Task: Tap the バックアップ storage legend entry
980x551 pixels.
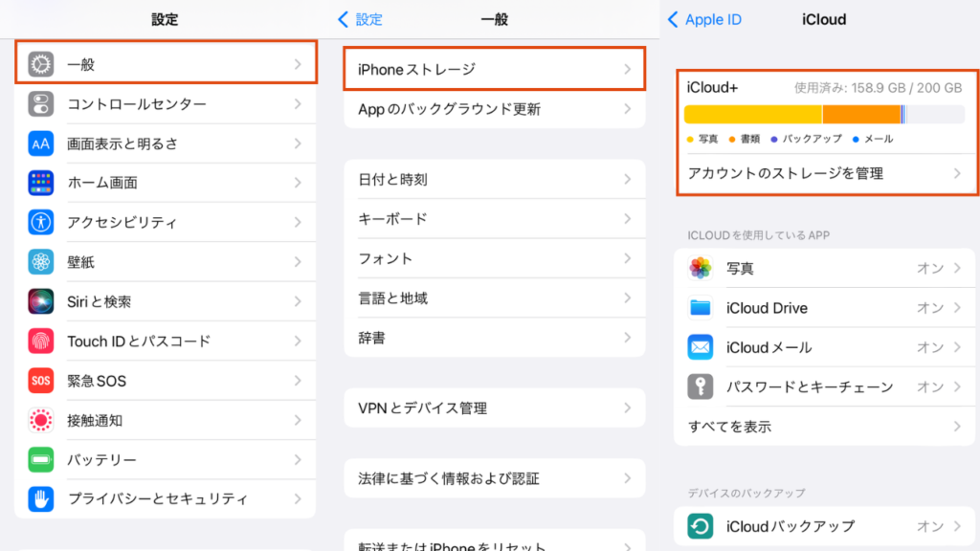Action: (806, 139)
